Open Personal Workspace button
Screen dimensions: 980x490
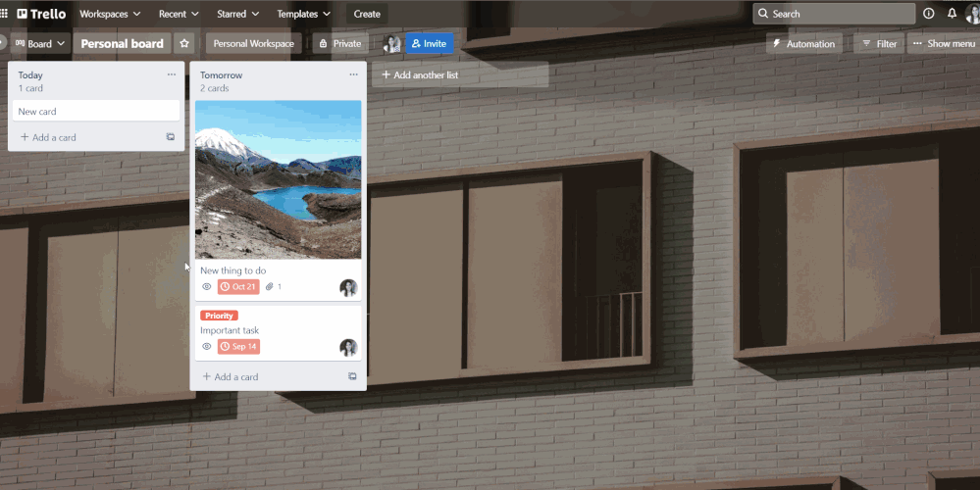pyautogui.click(x=253, y=44)
